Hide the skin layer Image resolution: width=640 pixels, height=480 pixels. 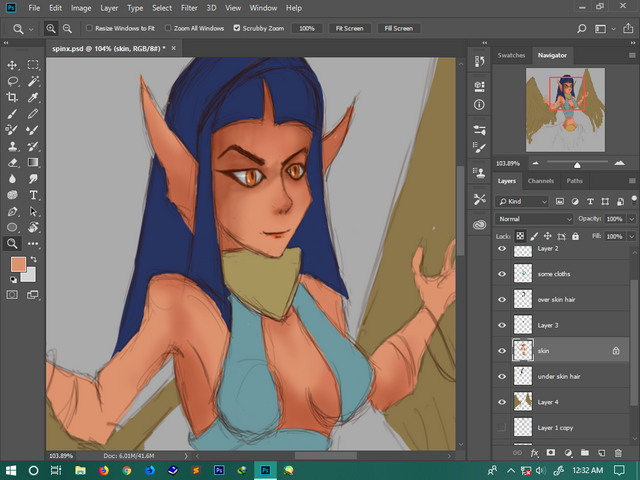coord(502,351)
